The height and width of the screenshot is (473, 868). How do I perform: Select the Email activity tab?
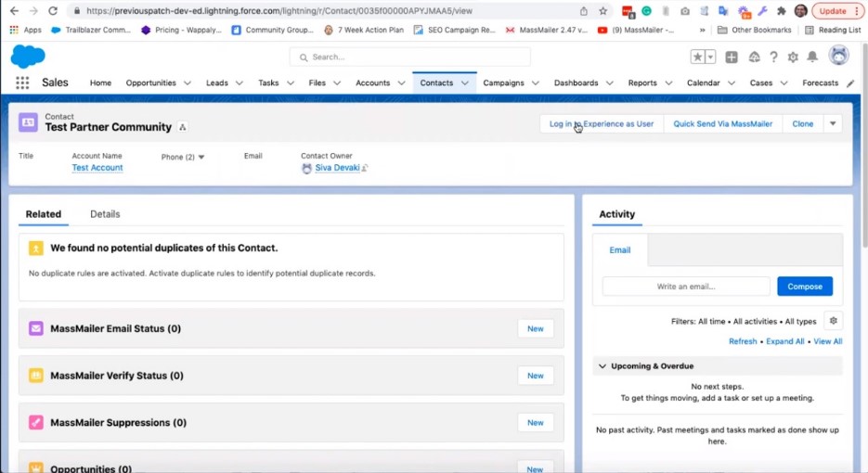620,250
